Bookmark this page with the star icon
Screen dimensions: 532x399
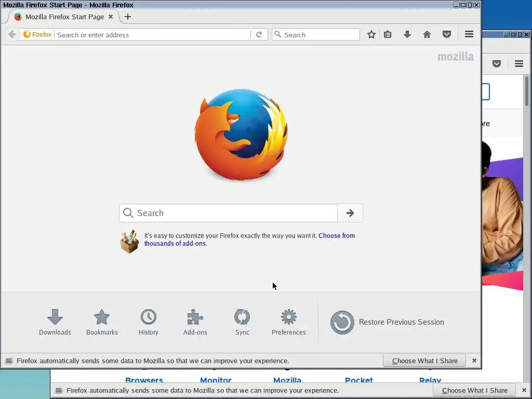[371, 34]
